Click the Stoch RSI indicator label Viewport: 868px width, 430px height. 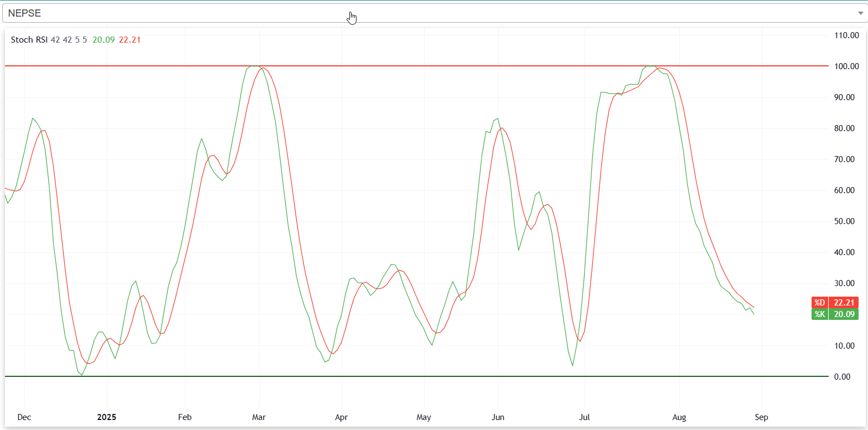pyautogui.click(x=29, y=40)
